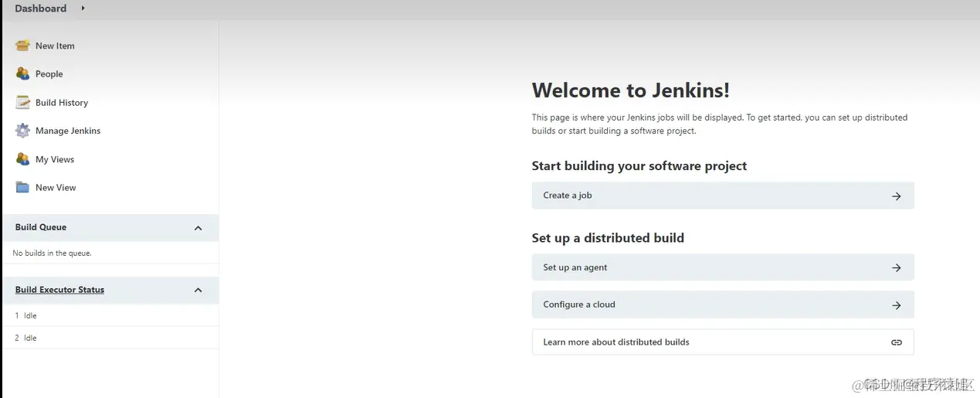Open Learn more about distributed builds
The width and height of the screenshot is (980, 398).
(x=723, y=342)
